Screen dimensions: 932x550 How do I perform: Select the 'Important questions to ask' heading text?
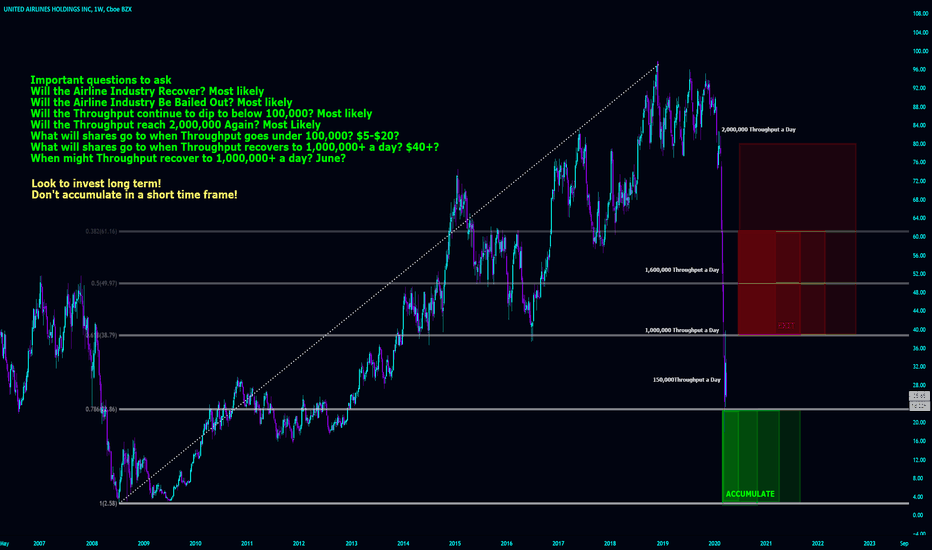pyautogui.click(x=101, y=80)
